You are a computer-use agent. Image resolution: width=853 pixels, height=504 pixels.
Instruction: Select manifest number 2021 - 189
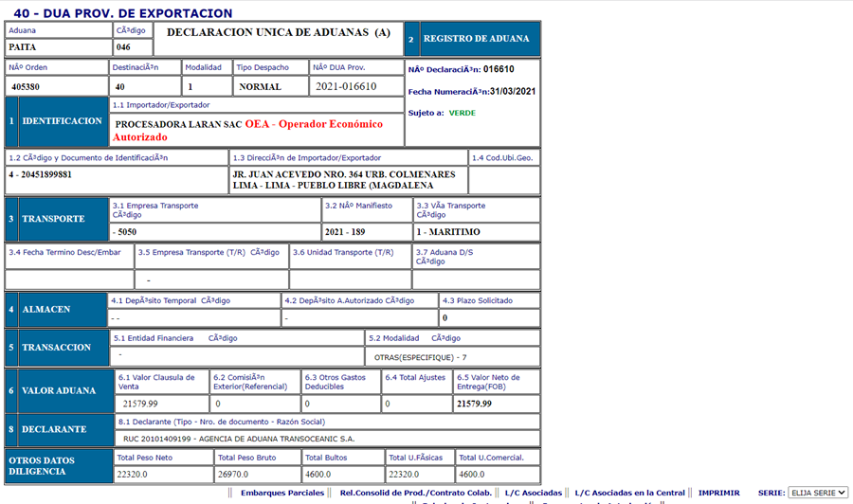tap(345, 231)
